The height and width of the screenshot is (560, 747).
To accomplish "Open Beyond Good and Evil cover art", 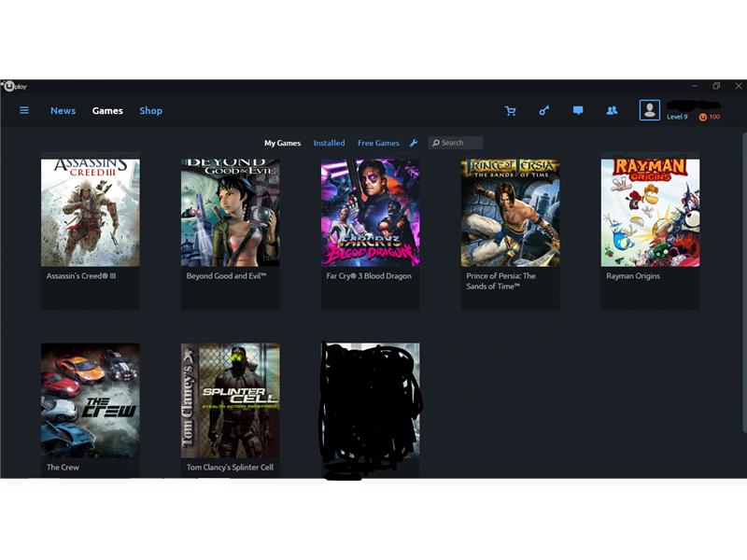I will [x=230, y=213].
